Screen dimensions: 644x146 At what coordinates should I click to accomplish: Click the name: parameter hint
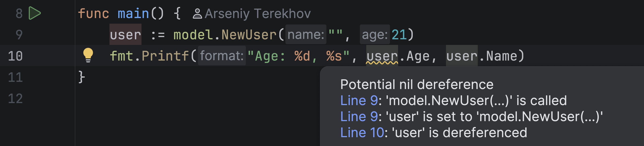(305, 35)
